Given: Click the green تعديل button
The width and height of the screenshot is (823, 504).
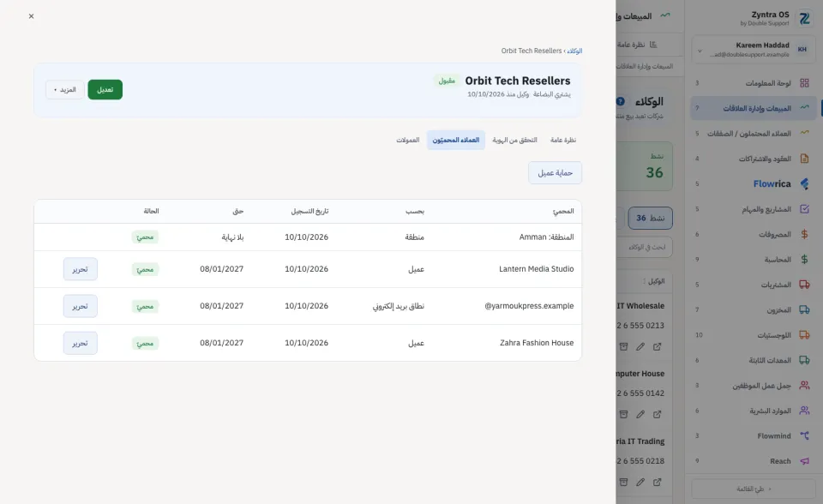Looking at the screenshot, I should pos(105,90).
